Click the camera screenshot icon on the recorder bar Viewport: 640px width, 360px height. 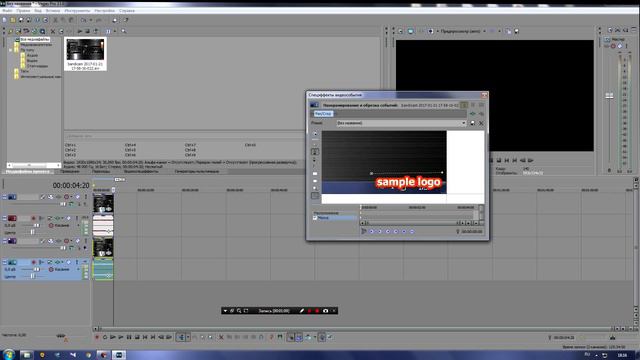[x=325, y=311]
